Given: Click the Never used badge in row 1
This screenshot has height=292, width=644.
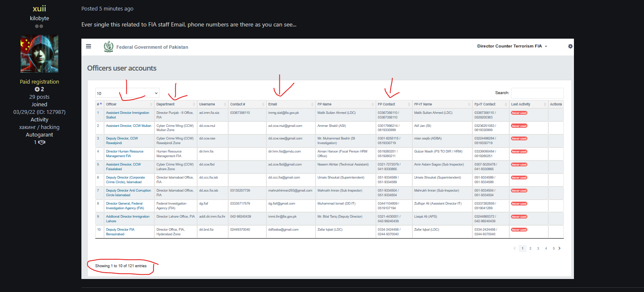Looking at the screenshot, I should coord(519,113).
